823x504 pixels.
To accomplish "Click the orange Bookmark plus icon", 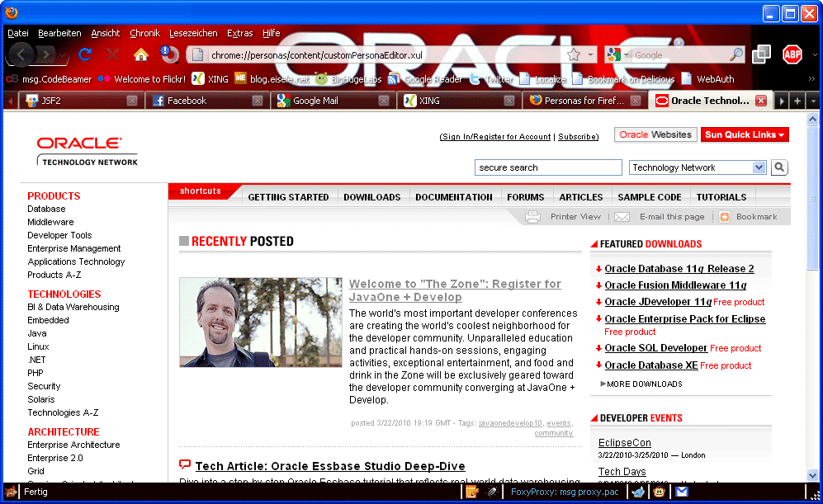I will tap(724, 217).
